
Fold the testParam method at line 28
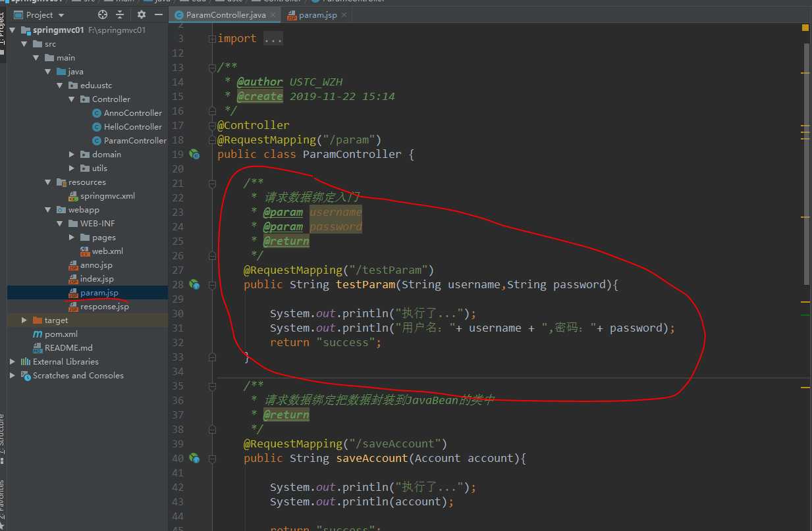coord(212,285)
